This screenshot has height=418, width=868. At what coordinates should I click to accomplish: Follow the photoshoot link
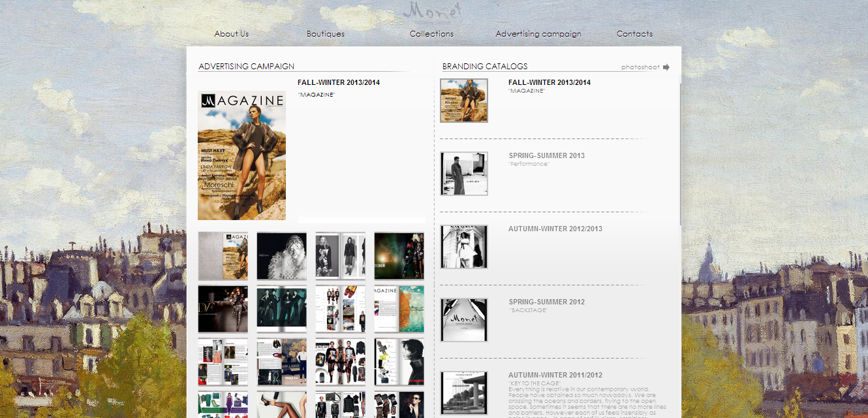point(640,67)
